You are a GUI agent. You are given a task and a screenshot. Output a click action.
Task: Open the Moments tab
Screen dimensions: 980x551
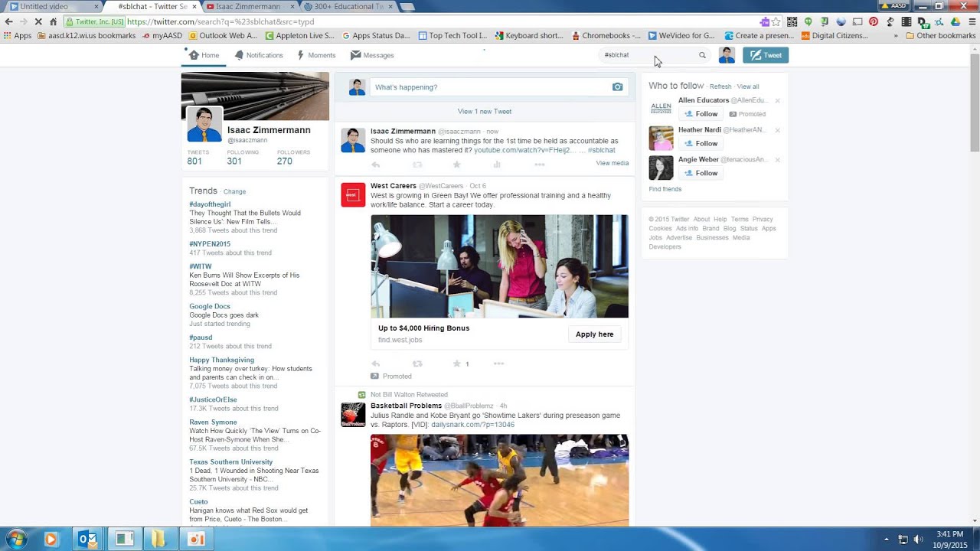316,55
